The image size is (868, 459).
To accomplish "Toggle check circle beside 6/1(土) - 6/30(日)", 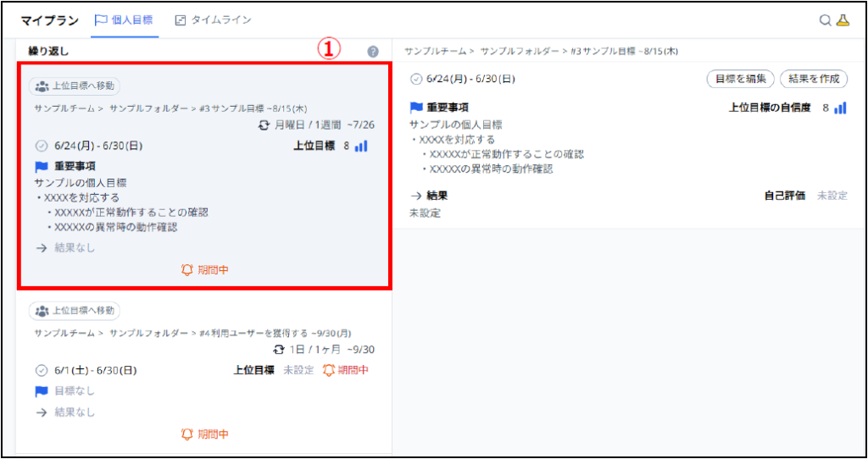I will pos(42,371).
